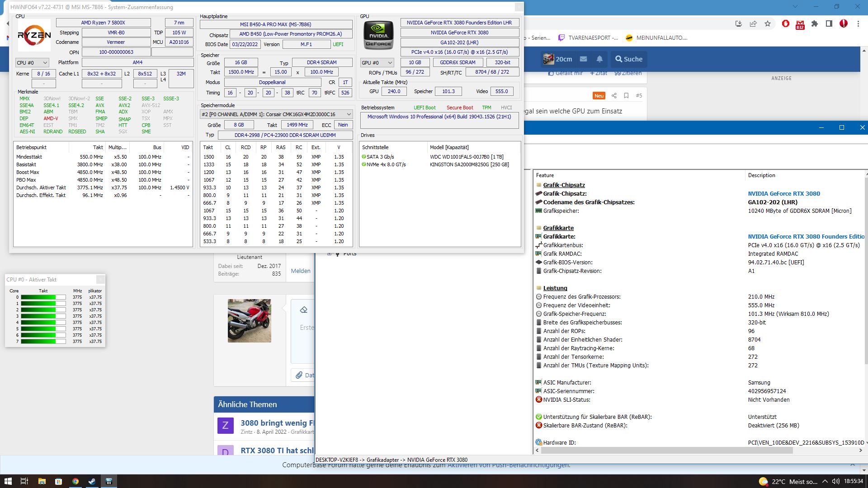Image resolution: width=868 pixels, height=488 pixels.
Task: Bookmark post #5 with the bookmark icon
Action: point(626,95)
